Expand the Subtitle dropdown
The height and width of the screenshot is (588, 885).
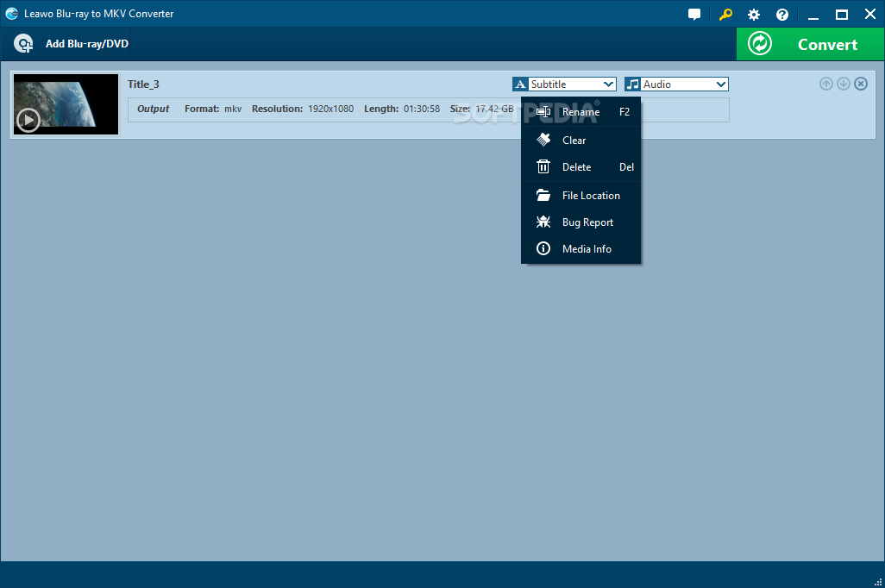(x=608, y=84)
